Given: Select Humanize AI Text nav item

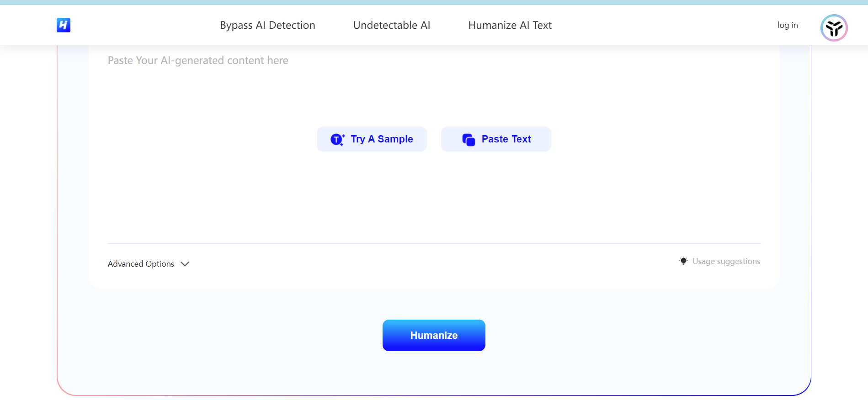Looking at the screenshot, I should (x=510, y=25).
